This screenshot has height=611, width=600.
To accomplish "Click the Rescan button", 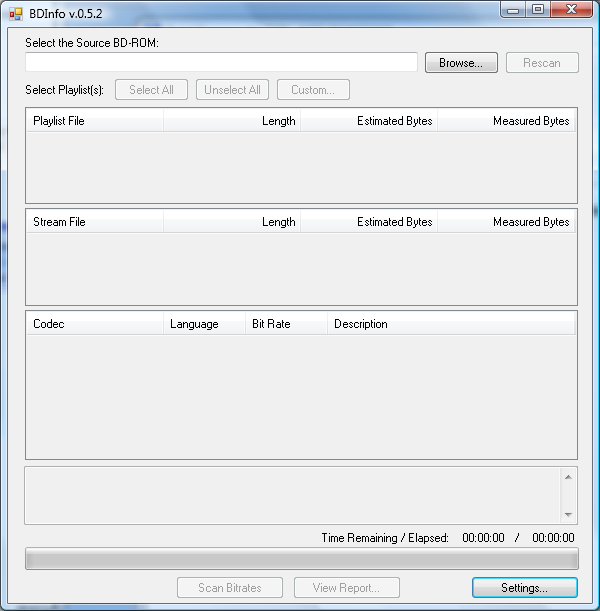I will (542, 63).
